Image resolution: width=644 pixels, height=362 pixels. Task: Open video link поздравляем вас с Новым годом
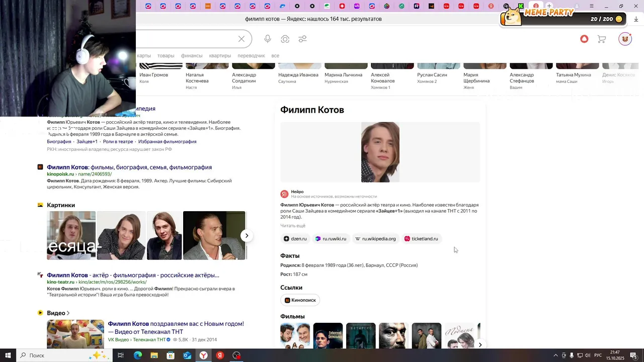pos(176,328)
